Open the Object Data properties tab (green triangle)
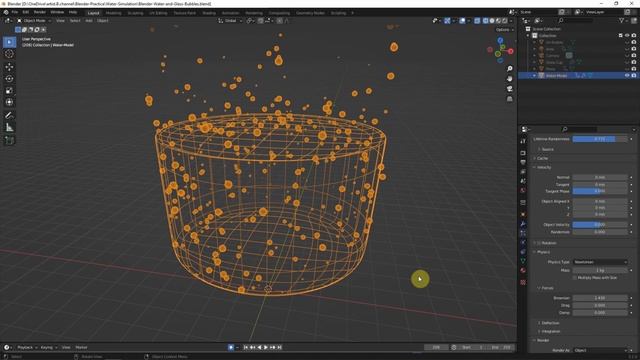This screenshot has width=640, height=360. [x=523, y=261]
